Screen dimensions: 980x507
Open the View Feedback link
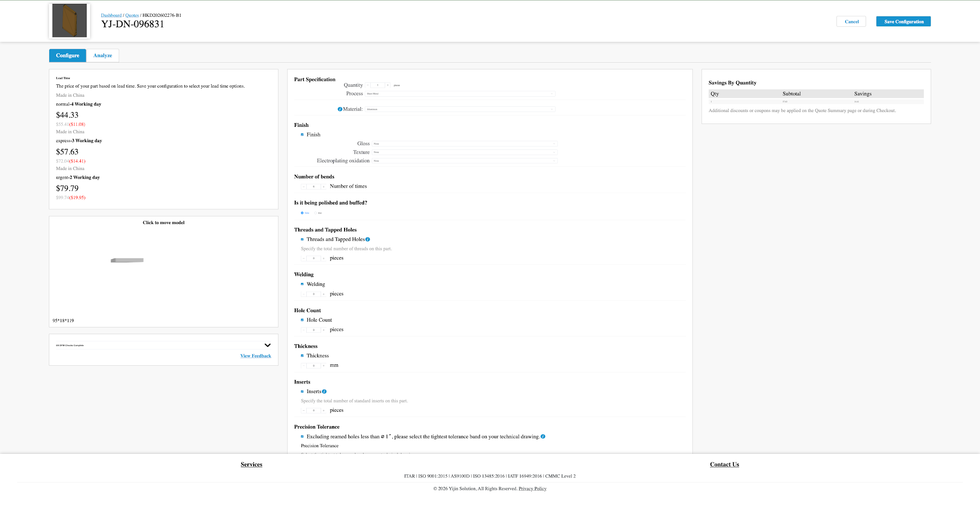tap(256, 356)
